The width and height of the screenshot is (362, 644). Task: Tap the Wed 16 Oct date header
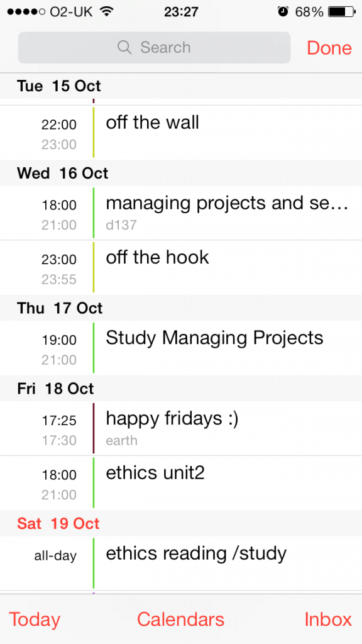point(181,173)
